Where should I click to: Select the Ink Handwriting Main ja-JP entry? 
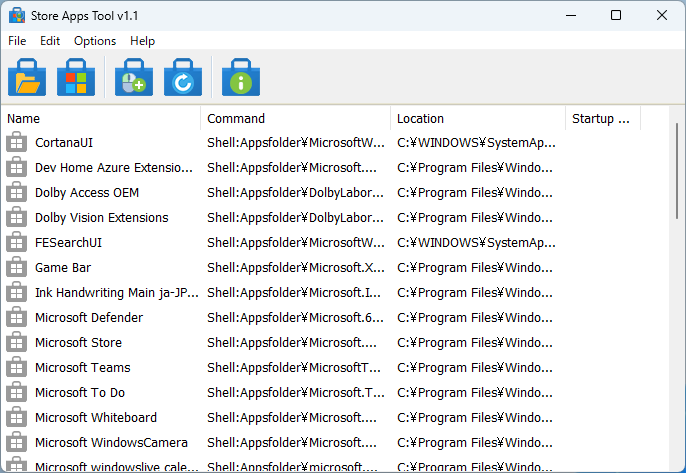pos(117,292)
